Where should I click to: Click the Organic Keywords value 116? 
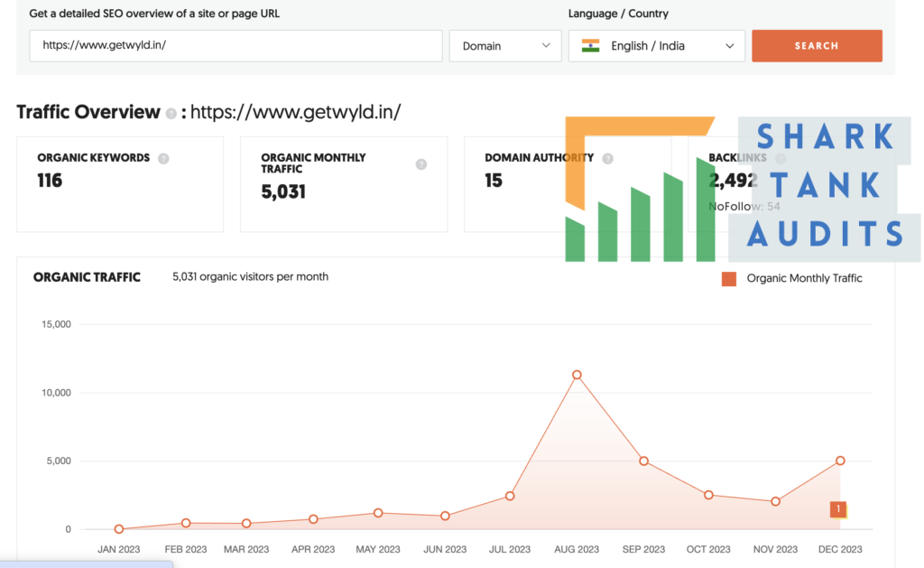click(x=50, y=181)
